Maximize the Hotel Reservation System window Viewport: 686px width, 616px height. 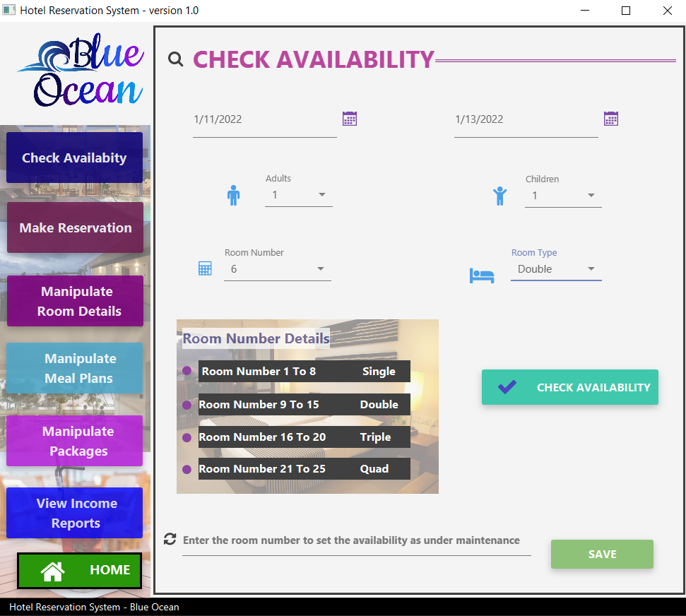click(x=626, y=11)
